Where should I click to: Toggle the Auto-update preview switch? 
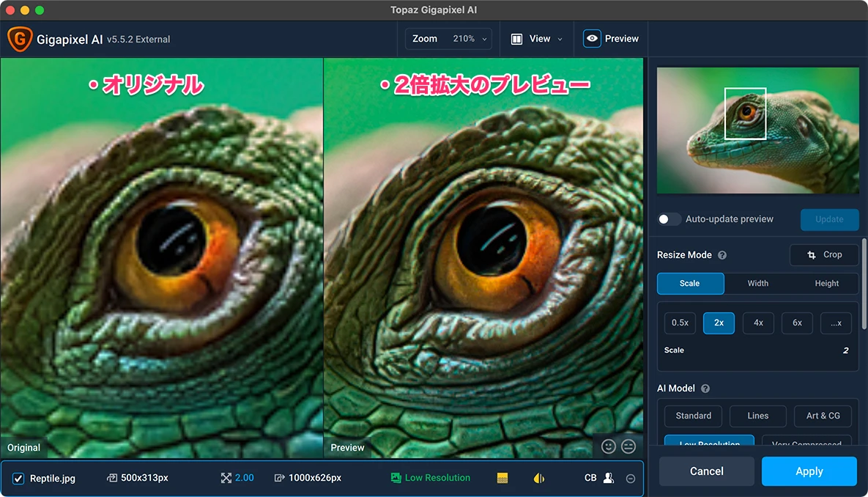669,219
